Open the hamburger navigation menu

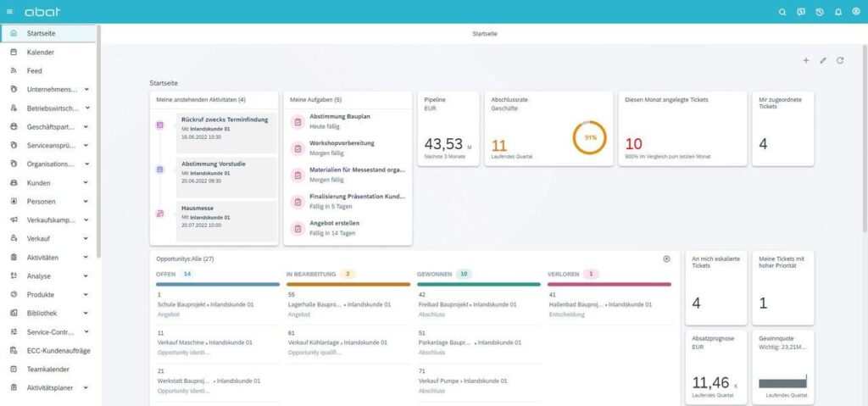[x=9, y=12]
